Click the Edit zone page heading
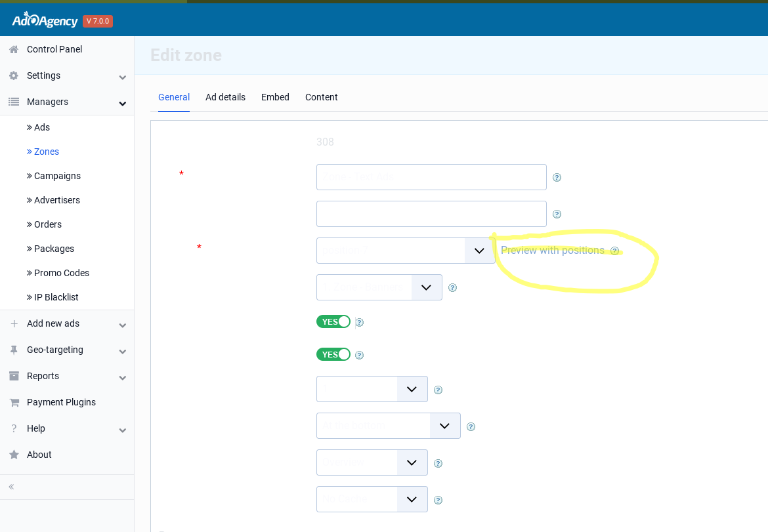The image size is (768, 532). point(186,55)
